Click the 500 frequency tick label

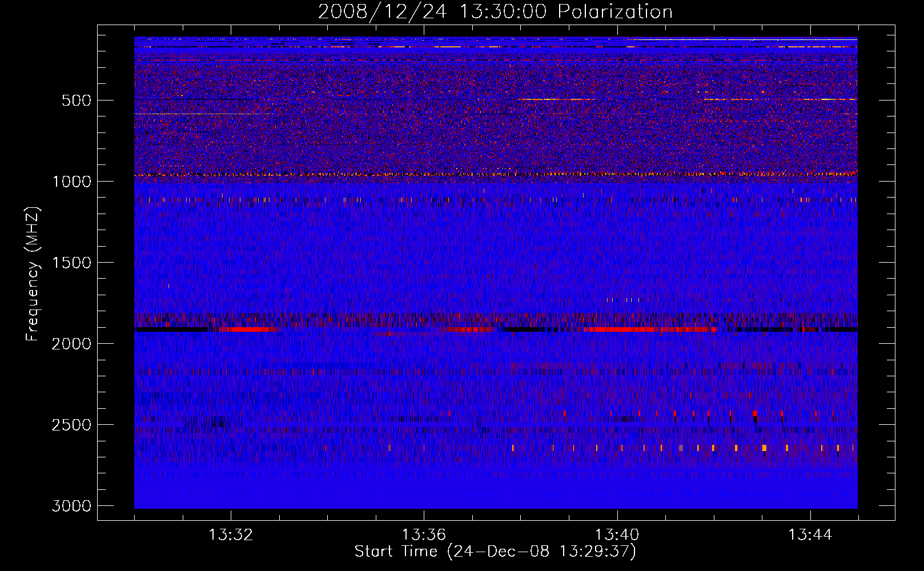coord(76,100)
